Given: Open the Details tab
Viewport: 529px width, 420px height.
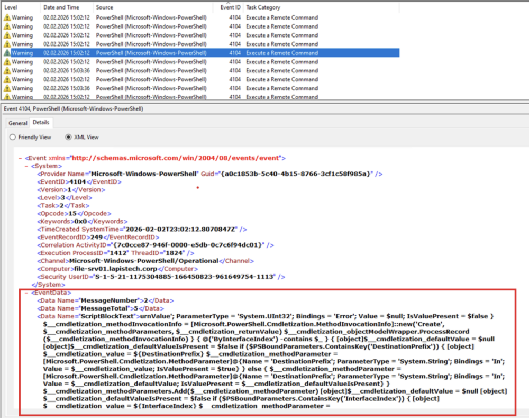Looking at the screenshot, I should (41, 123).
